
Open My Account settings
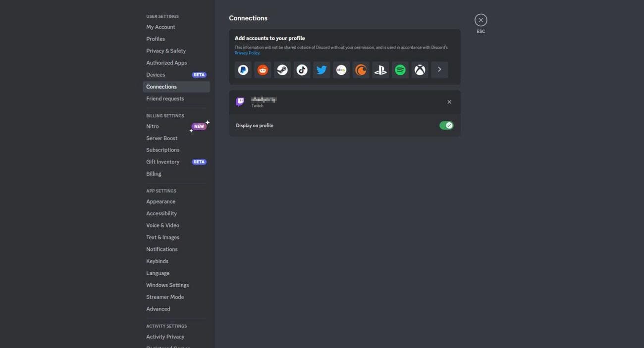click(160, 26)
